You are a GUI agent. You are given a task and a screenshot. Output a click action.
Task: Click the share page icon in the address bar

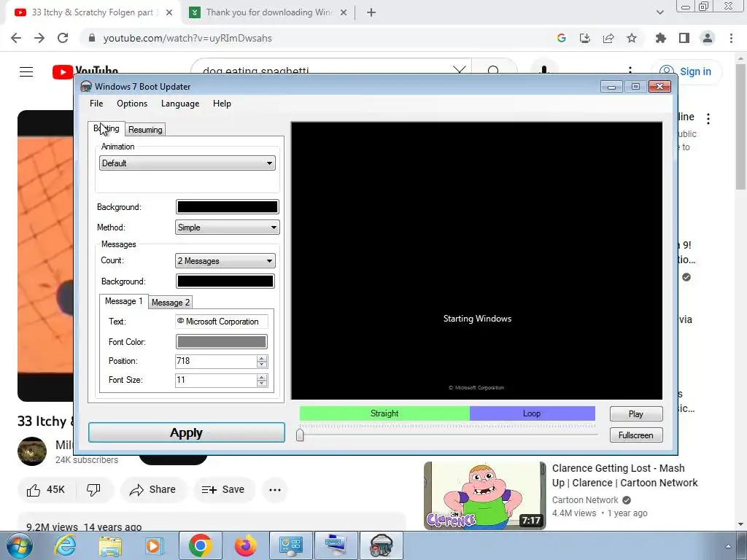(x=608, y=38)
